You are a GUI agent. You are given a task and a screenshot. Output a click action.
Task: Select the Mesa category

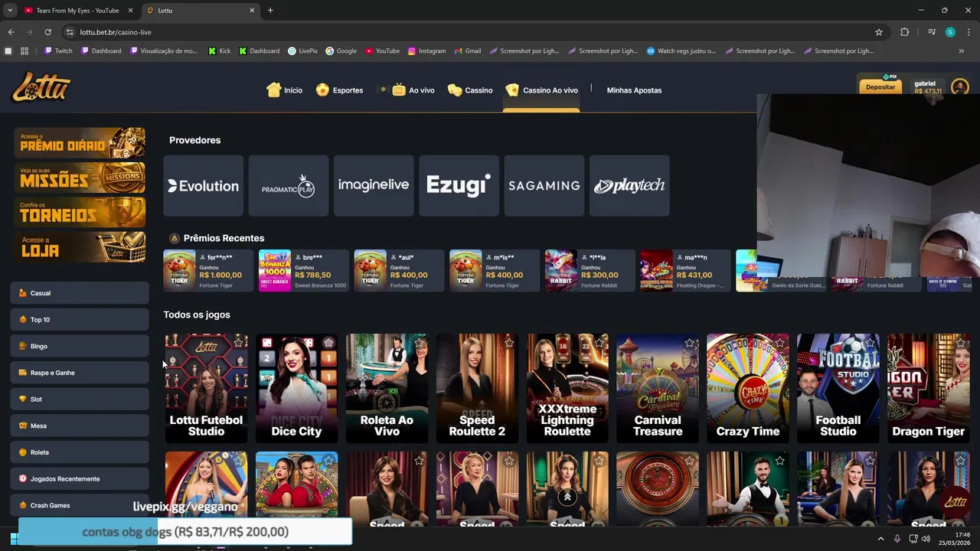[x=80, y=425]
